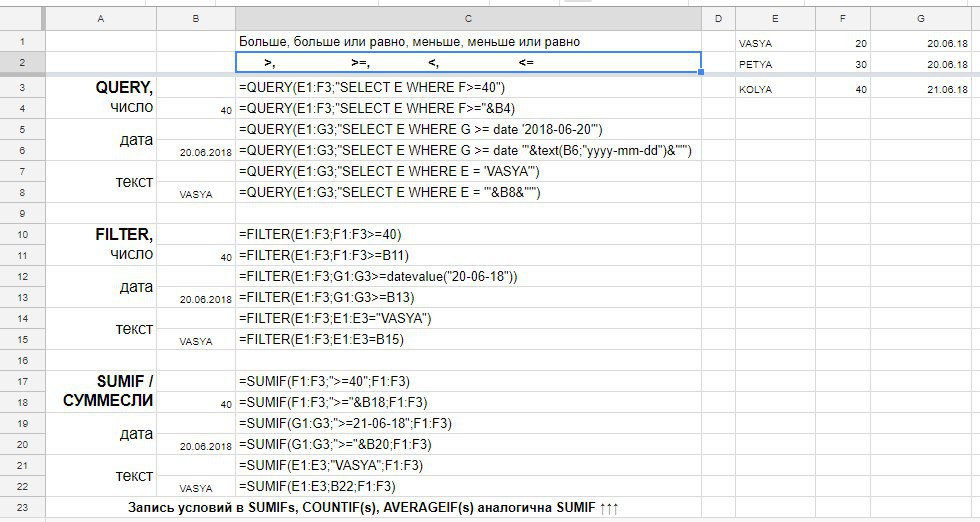
Task: Click cell B8 containing VASYA
Action: (196, 192)
